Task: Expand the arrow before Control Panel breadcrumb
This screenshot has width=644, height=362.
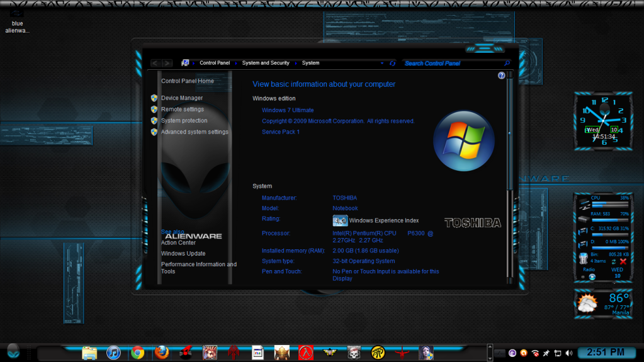Action: tap(194, 64)
